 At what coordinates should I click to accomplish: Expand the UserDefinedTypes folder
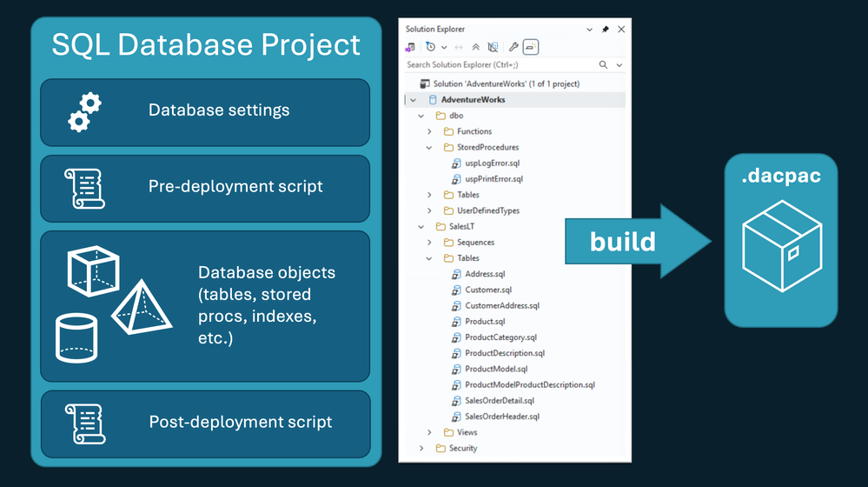pos(429,210)
